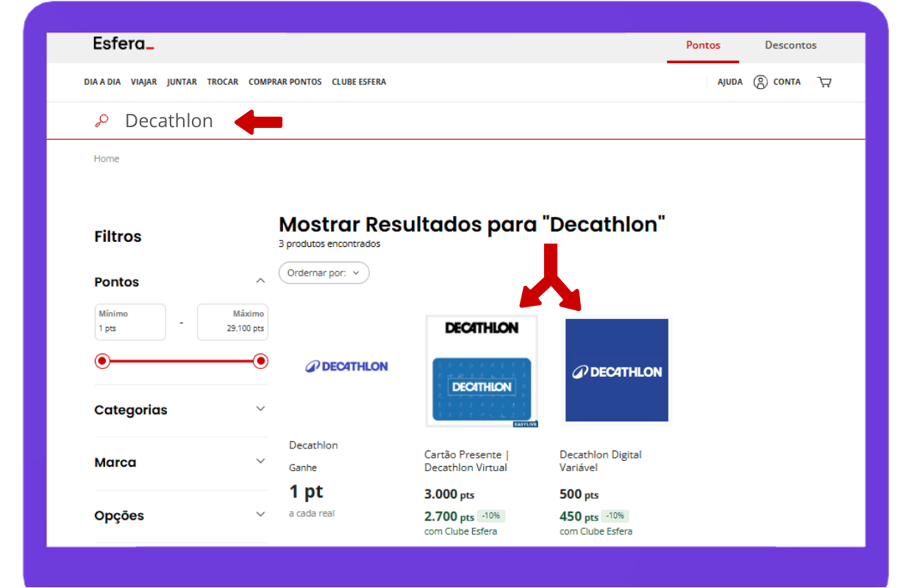
Task: Click the account user icon
Action: tap(760, 82)
